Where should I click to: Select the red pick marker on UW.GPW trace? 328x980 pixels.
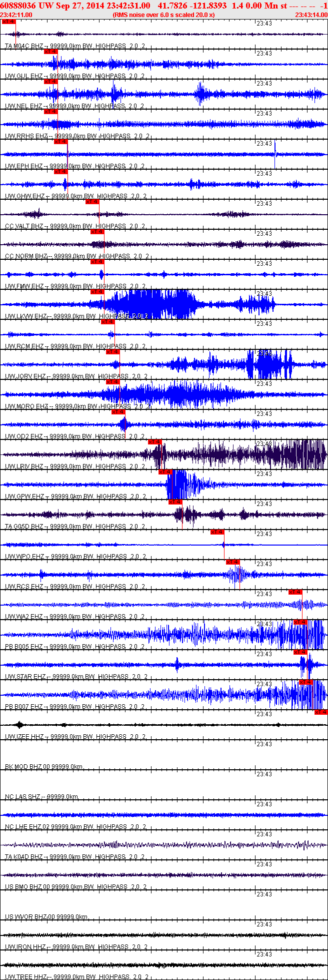pos(165,472)
